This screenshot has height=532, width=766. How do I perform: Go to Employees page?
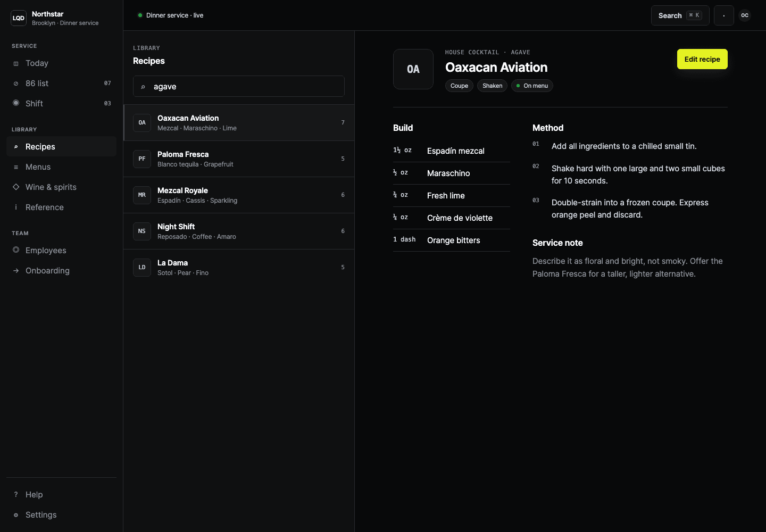point(62,251)
